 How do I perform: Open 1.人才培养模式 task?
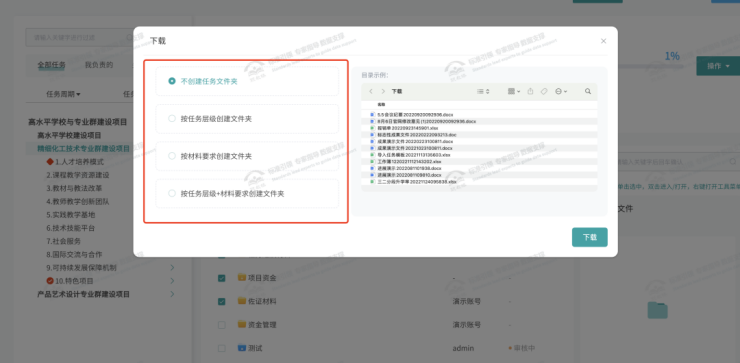tap(79, 161)
